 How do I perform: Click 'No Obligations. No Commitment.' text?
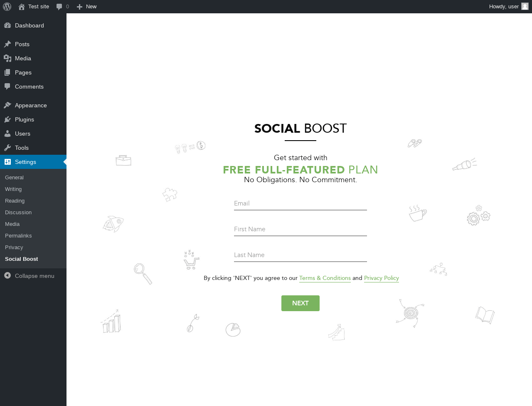(300, 180)
